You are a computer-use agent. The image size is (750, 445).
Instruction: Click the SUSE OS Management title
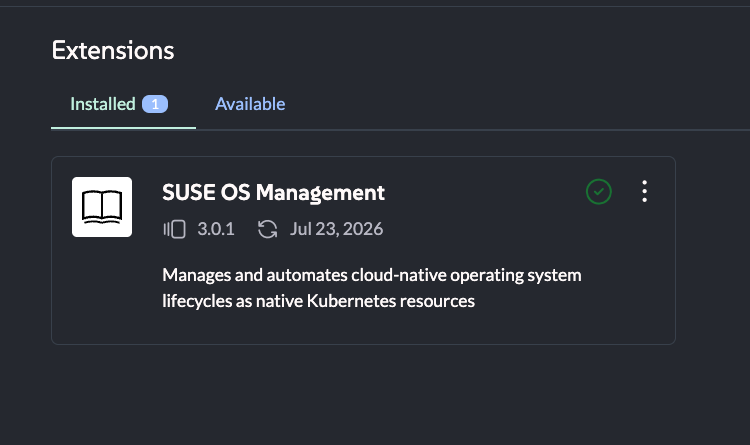click(x=273, y=193)
